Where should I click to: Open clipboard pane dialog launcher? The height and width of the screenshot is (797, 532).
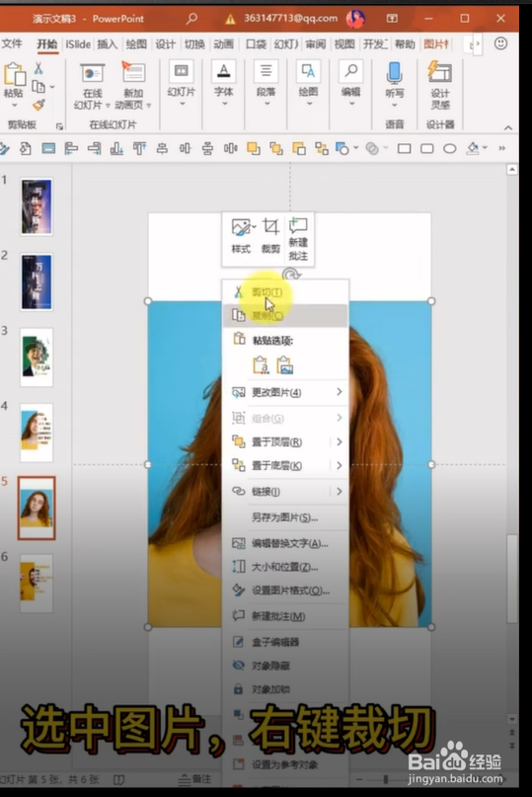click(59, 125)
